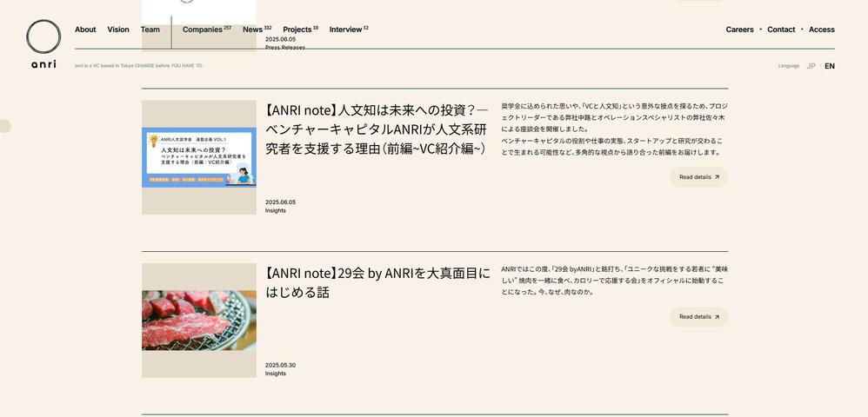Open the Careers link
The width and height of the screenshot is (868, 417).
coord(739,30)
